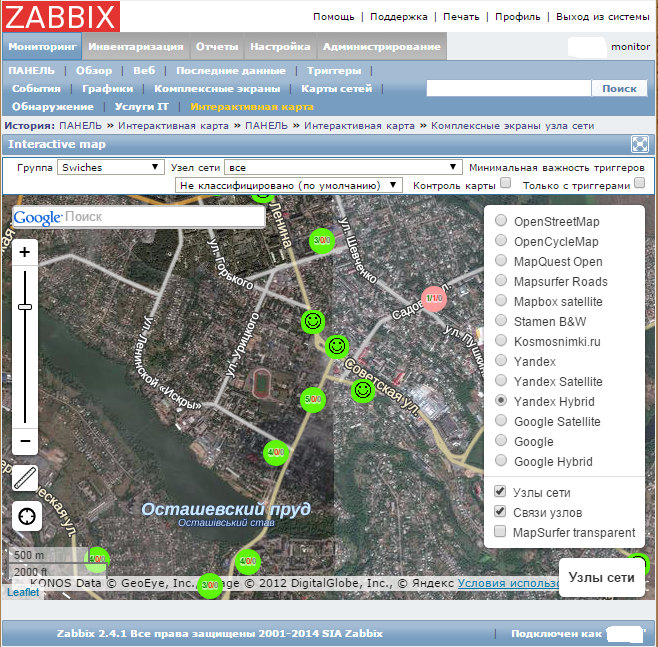Click the 4/0/0 marker beside the 500 m scale
This screenshot has width=658, height=647.
(97, 559)
